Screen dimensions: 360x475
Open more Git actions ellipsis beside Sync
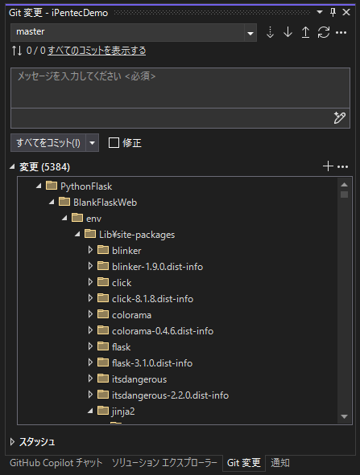341,33
